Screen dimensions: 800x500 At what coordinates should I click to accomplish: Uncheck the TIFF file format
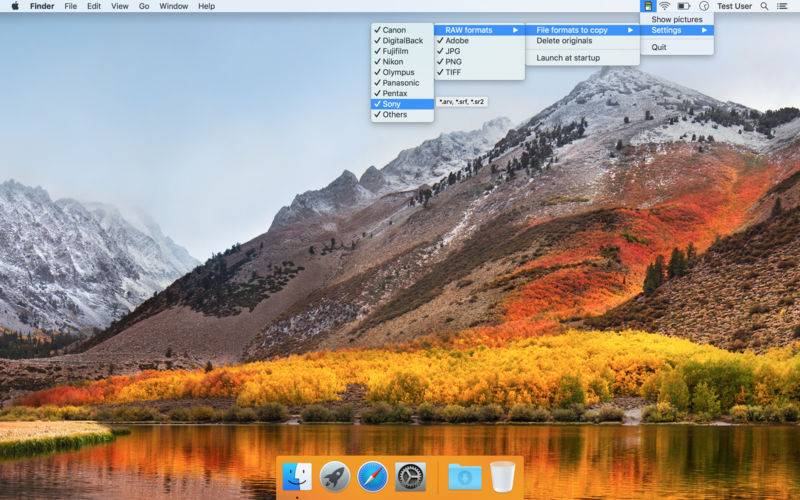coord(480,72)
